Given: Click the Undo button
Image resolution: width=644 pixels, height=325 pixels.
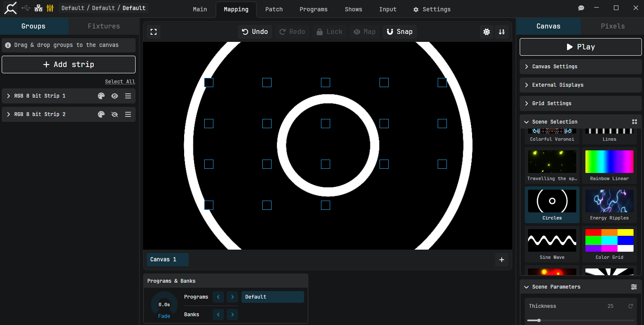Looking at the screenshot, I should [255, 32].
